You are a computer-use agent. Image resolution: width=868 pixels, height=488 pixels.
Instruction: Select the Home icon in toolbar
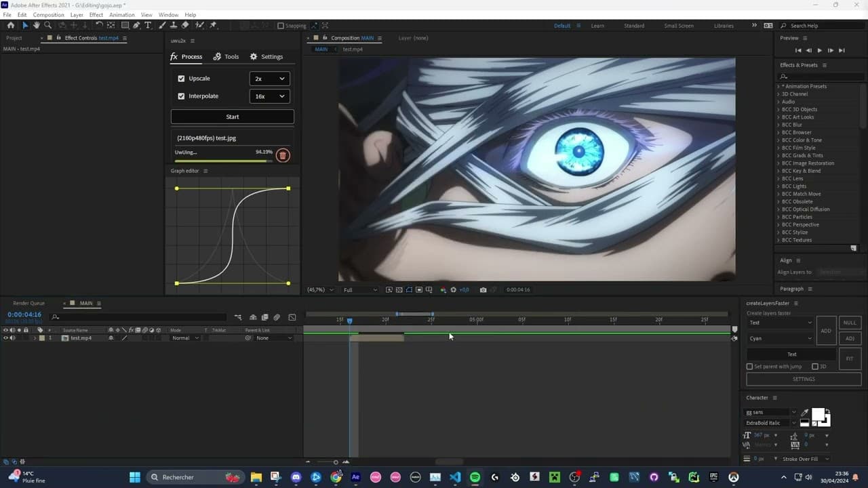[x=11, y=25]
